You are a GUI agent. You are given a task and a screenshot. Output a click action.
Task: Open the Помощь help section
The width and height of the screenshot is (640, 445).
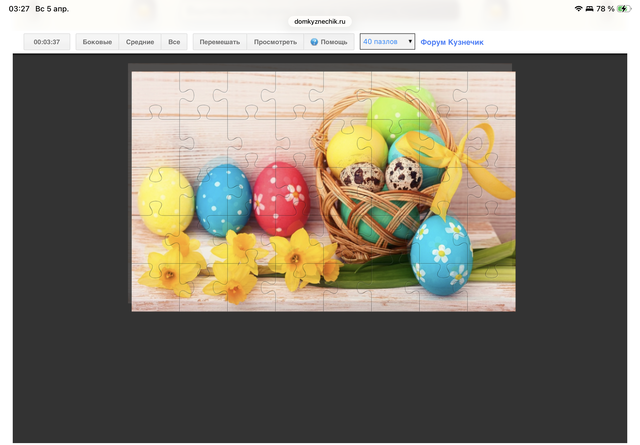(334, 42)
